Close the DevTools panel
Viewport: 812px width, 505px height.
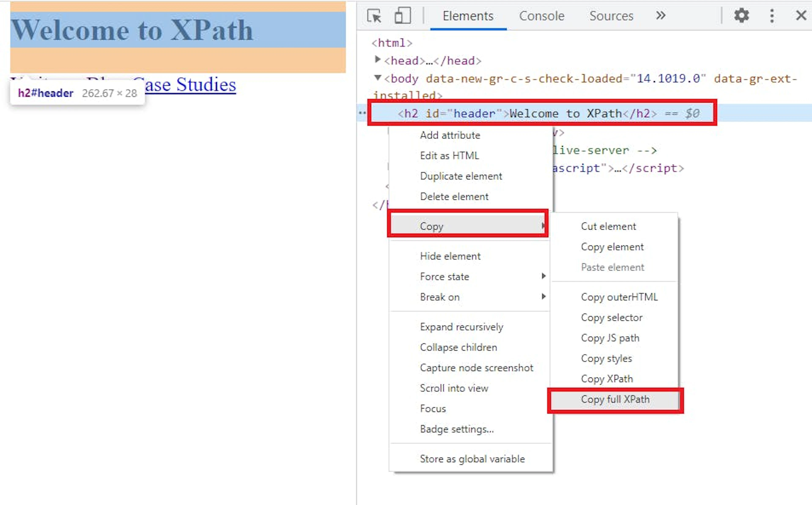point(801,15)
